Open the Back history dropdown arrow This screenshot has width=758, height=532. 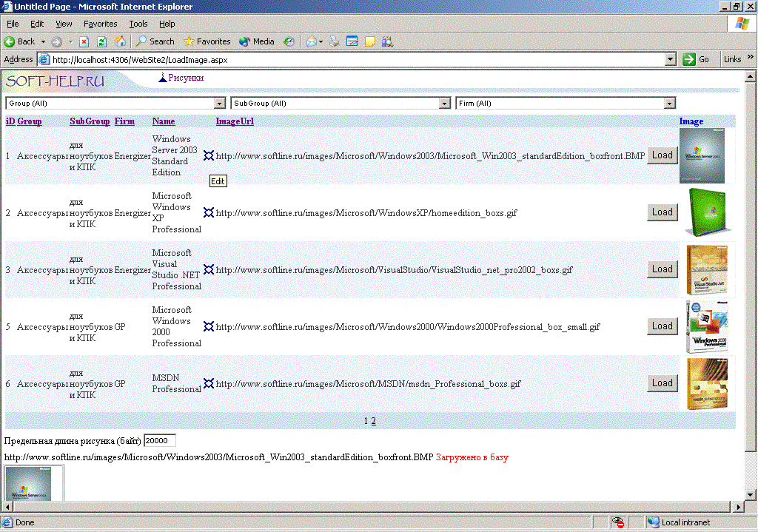[43, 41]
